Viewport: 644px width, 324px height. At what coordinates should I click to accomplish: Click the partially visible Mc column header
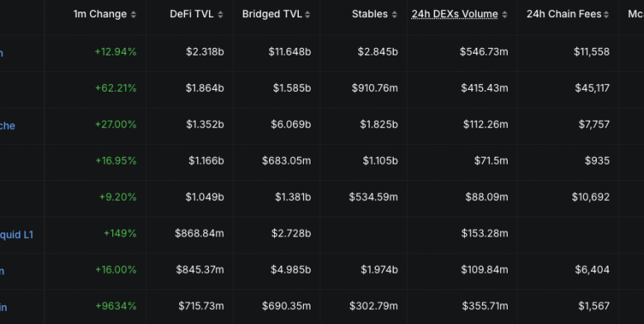click(x=636, y=14)
